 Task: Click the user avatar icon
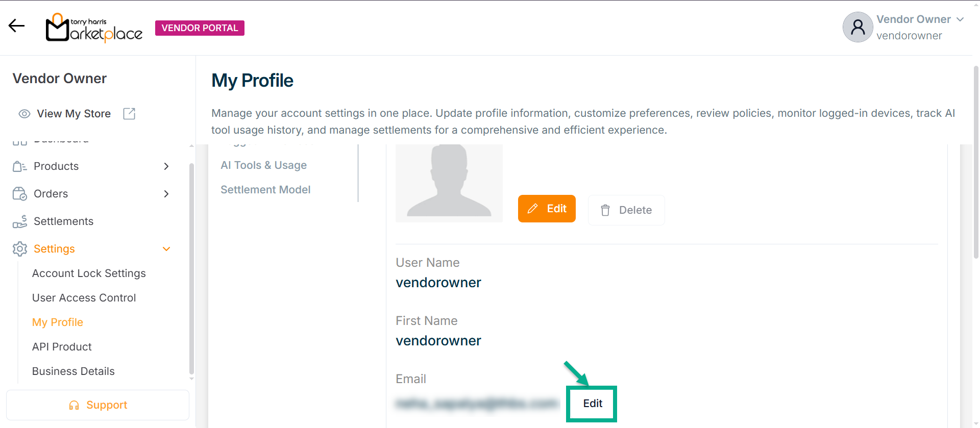coord(857,27)
